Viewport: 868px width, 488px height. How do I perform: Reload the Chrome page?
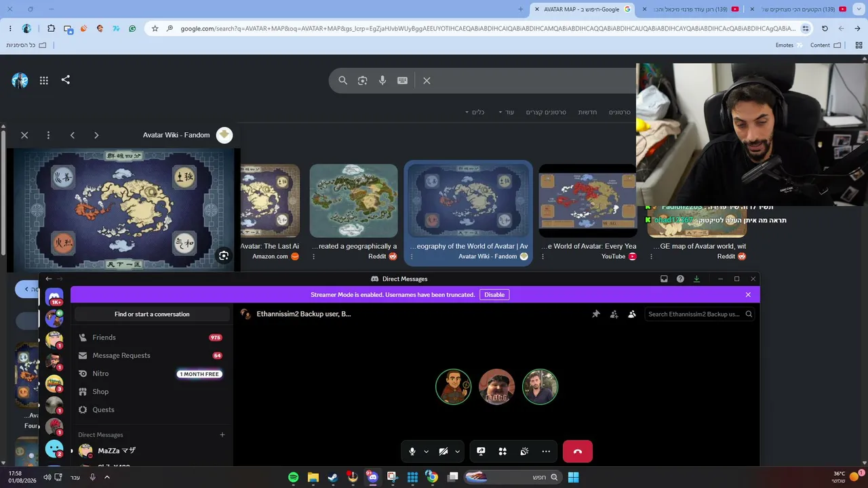point(825,28)
